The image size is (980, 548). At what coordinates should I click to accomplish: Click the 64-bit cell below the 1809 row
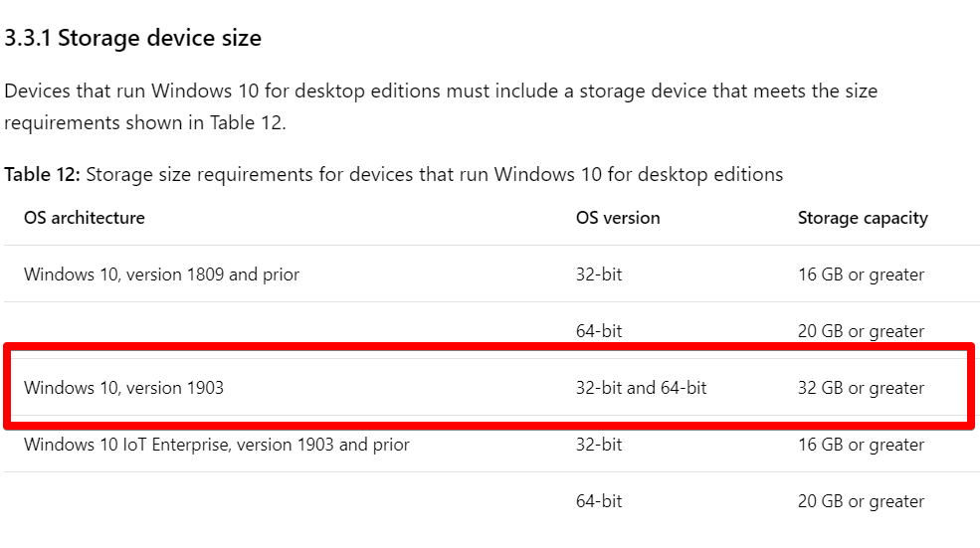pos(599,330)
